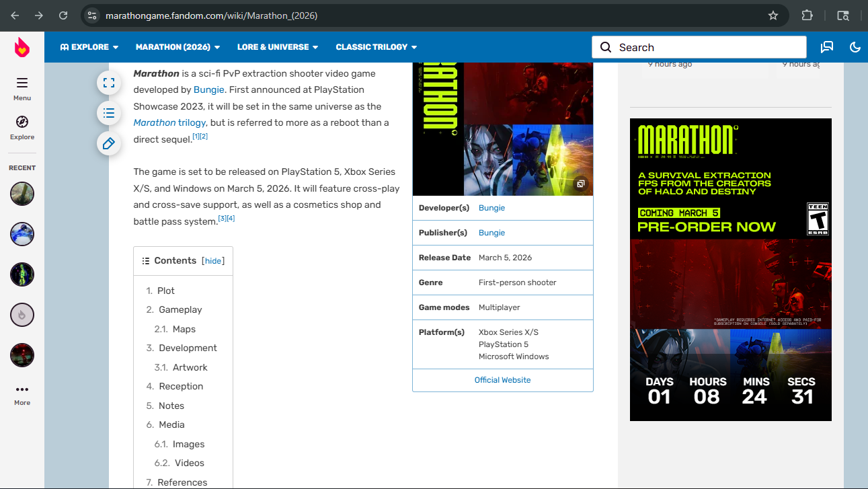Open the hamburger Menu icon

(x=22, y=83)
